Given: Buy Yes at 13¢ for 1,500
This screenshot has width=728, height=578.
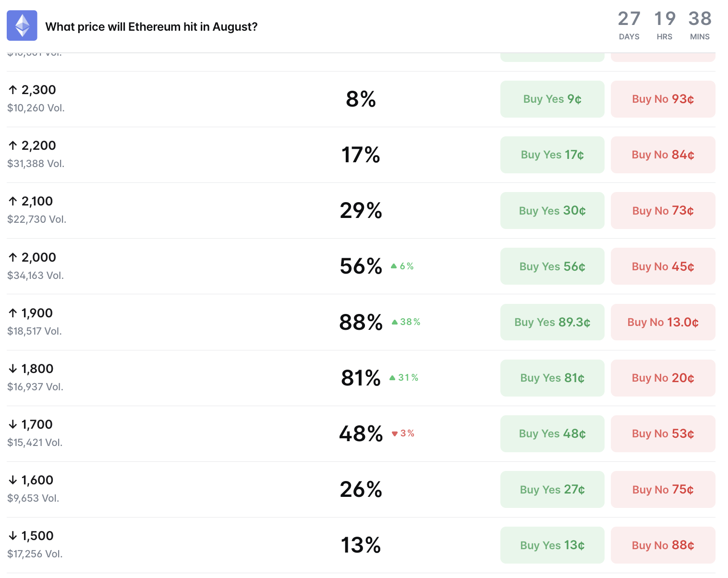Looking at the screenshot, I should (x=552, y=545).
